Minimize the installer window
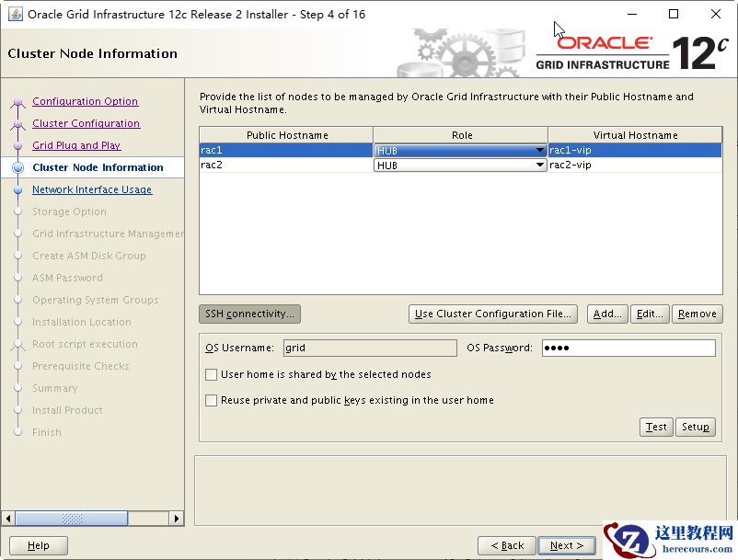The image size is (738, 560). coord(632,14)
